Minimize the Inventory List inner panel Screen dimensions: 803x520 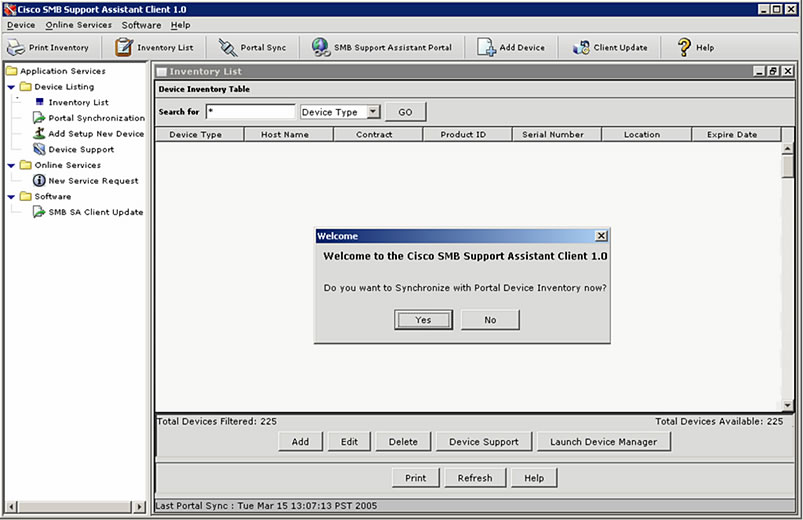point(759,71)
